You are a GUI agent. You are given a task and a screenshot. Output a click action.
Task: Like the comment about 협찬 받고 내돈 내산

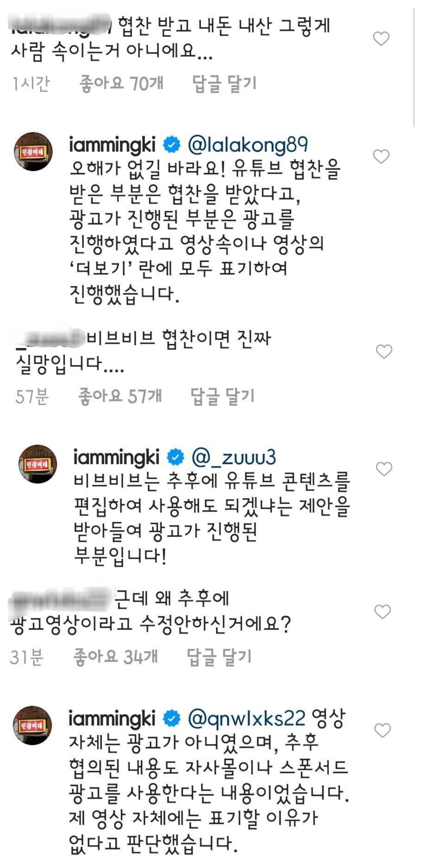381,39
